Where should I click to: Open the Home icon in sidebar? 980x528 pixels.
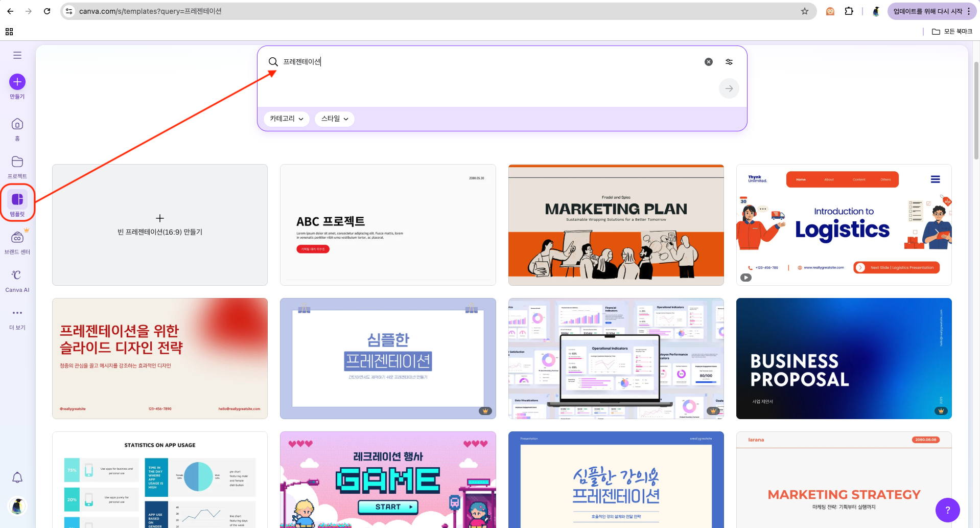(x=17, y=124)
